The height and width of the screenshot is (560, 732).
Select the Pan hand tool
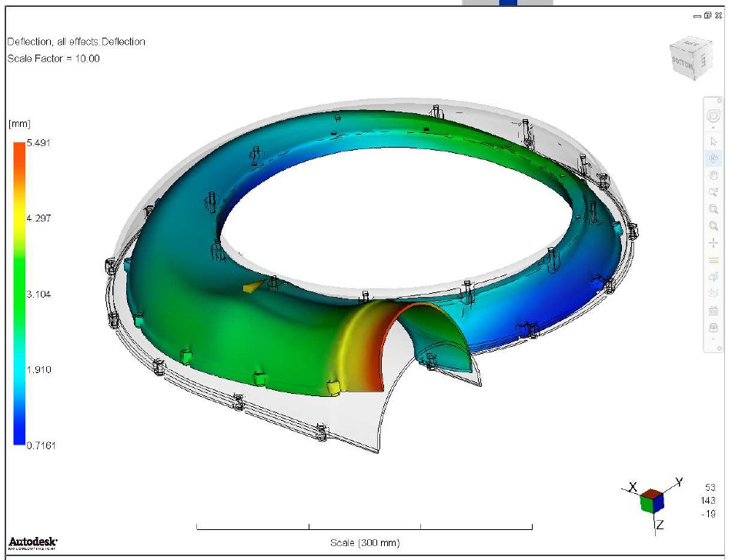coord(713,175)
